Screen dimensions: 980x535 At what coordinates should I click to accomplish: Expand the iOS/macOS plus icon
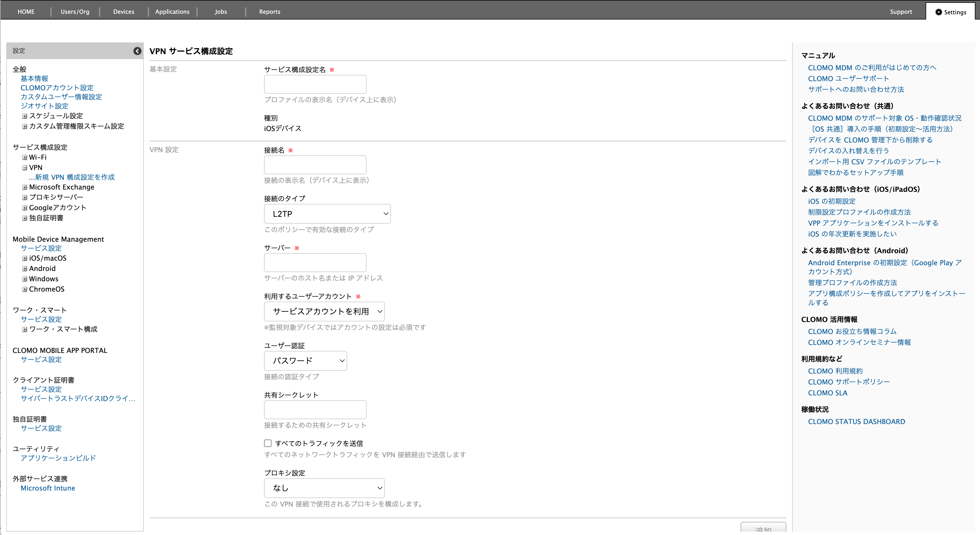(x=25, y=258)
